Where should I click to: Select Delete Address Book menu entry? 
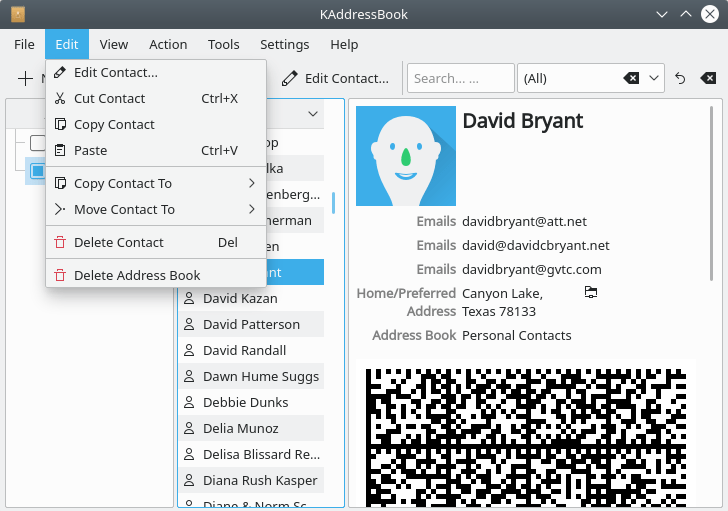pos(137,275)
